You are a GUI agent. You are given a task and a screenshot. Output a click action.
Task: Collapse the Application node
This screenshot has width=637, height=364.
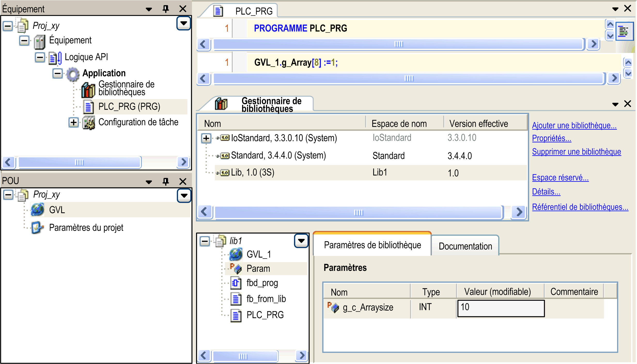pos(57,74)
